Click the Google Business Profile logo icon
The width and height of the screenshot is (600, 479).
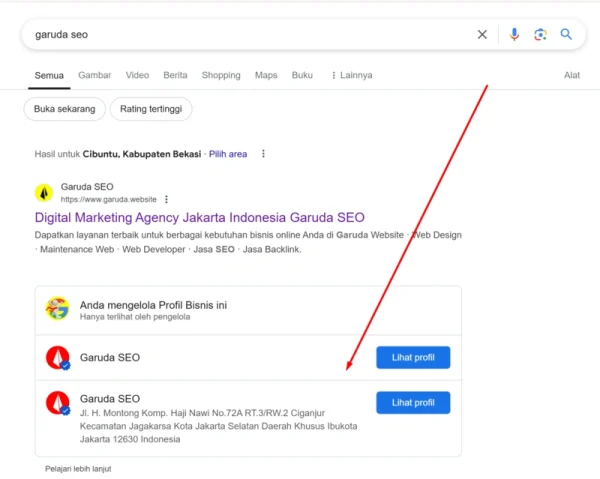click(57, 308)
